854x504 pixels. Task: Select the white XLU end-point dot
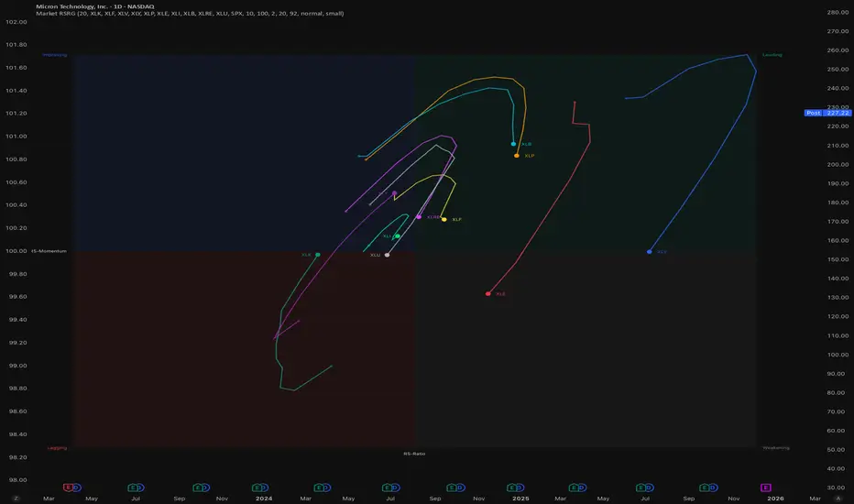388,255
